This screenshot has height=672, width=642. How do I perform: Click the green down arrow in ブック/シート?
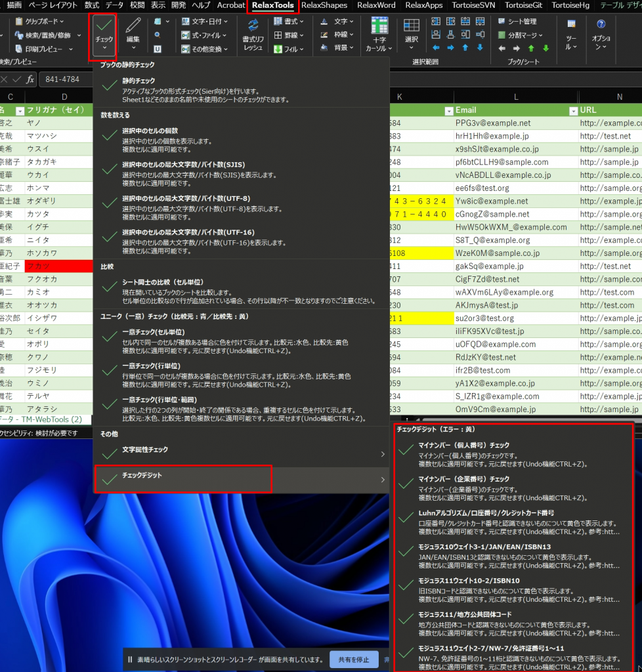coord(546,49)
